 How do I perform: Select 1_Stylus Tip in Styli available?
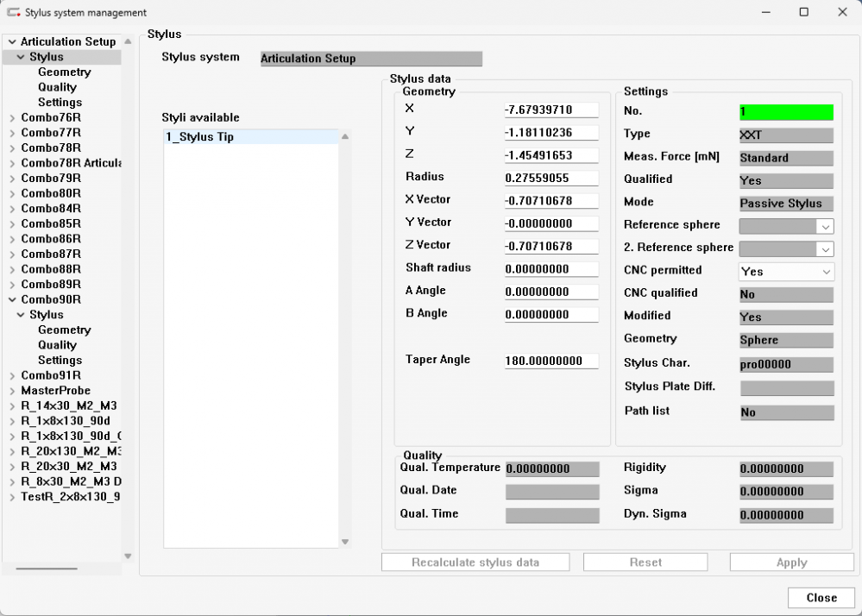coord(200,137)
